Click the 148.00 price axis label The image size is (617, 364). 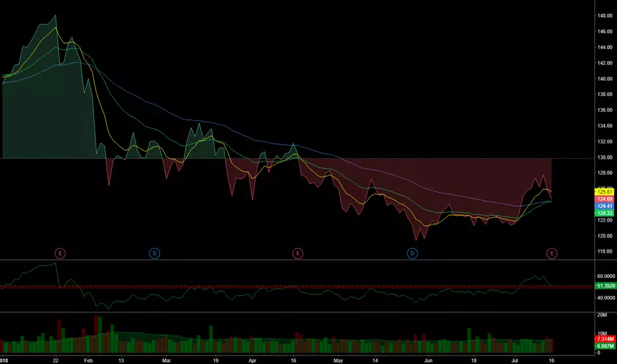tap(605, 16)
